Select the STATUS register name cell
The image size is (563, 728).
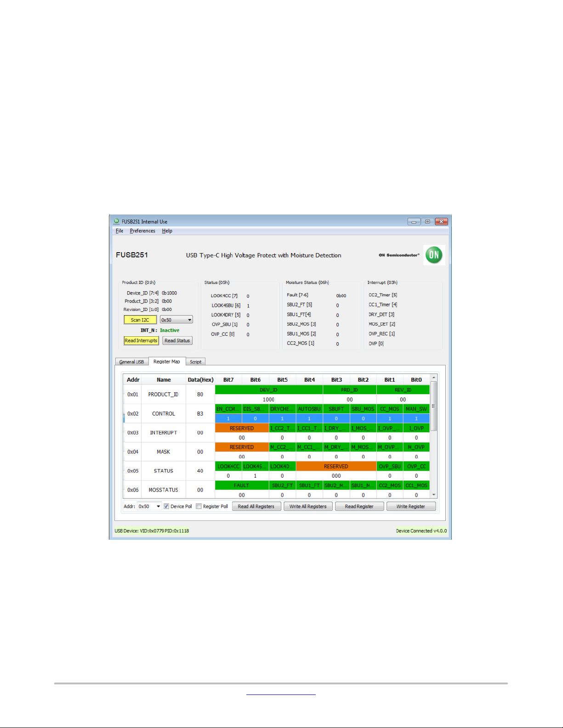pyautogui.click(x=163, y=471)
